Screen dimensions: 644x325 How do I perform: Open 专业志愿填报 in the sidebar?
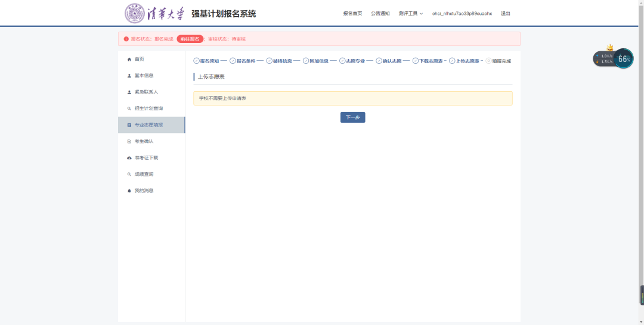(x=151, y=125)
